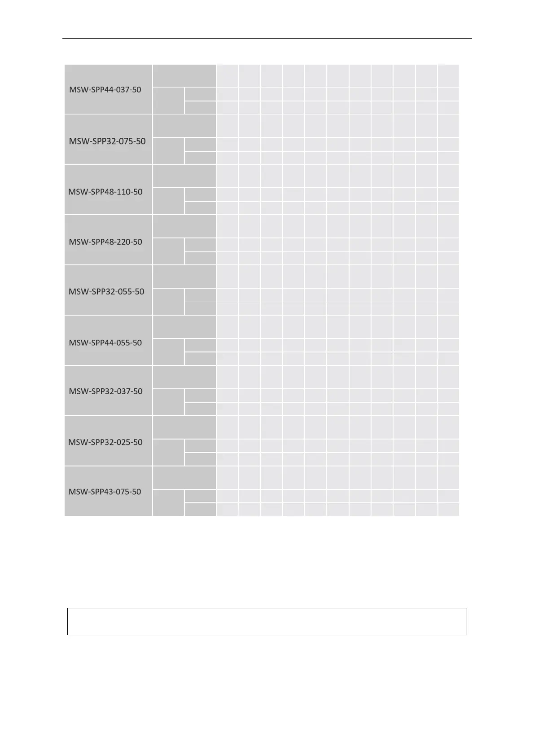Select the MSW-SPP32-075-50 row label
The height and width of the screenshot is (756, 534).
(107, 141)
